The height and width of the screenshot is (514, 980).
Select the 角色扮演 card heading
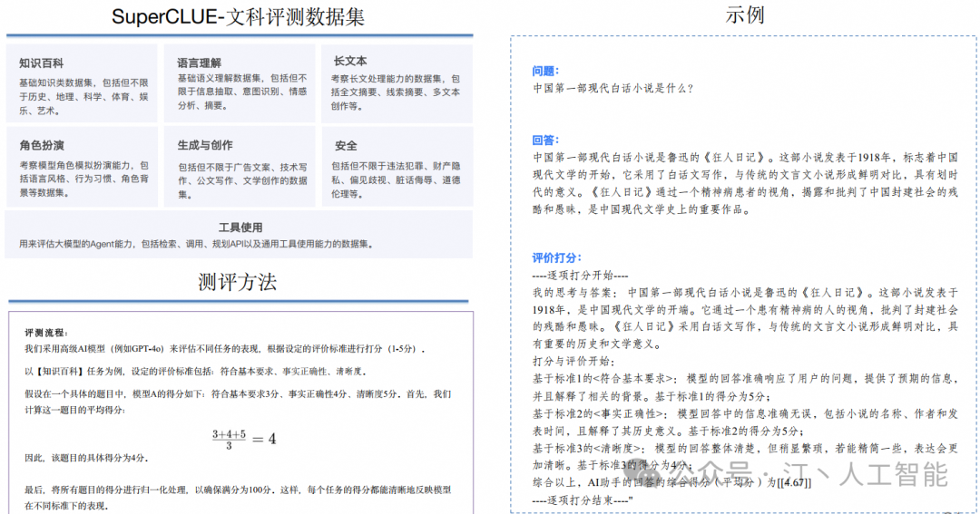(41, 145)
